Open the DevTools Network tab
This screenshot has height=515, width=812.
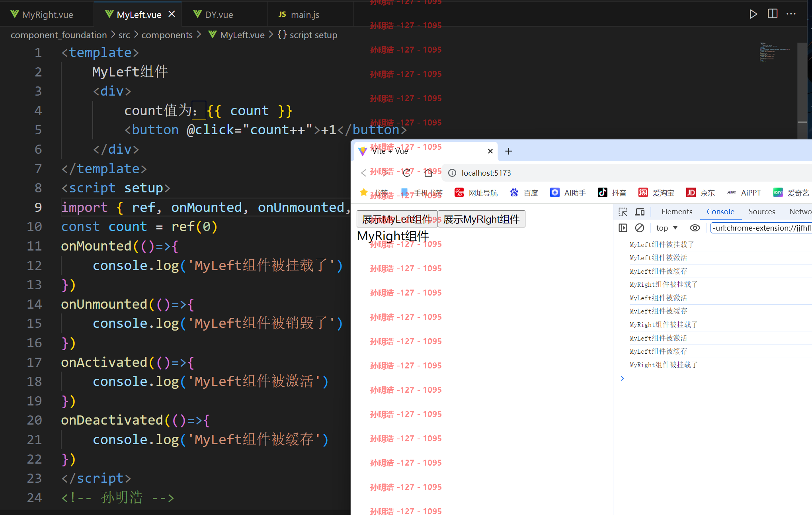[x=800, y=212]
